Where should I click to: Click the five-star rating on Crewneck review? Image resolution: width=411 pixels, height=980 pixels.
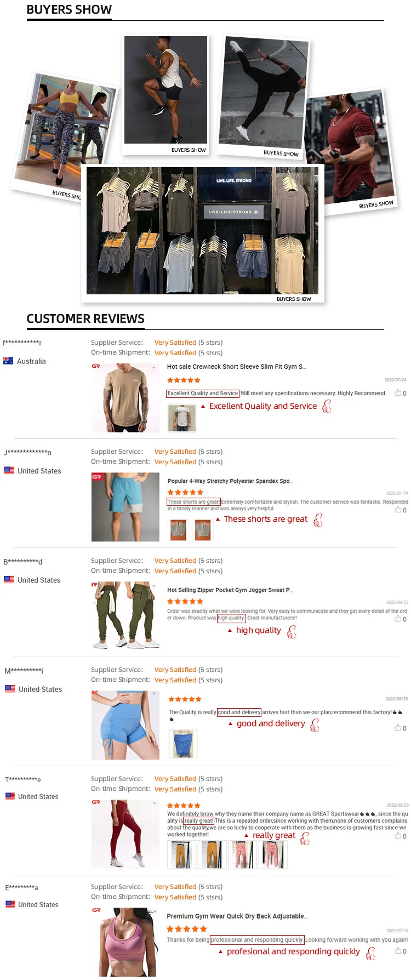tap(184, 380)
